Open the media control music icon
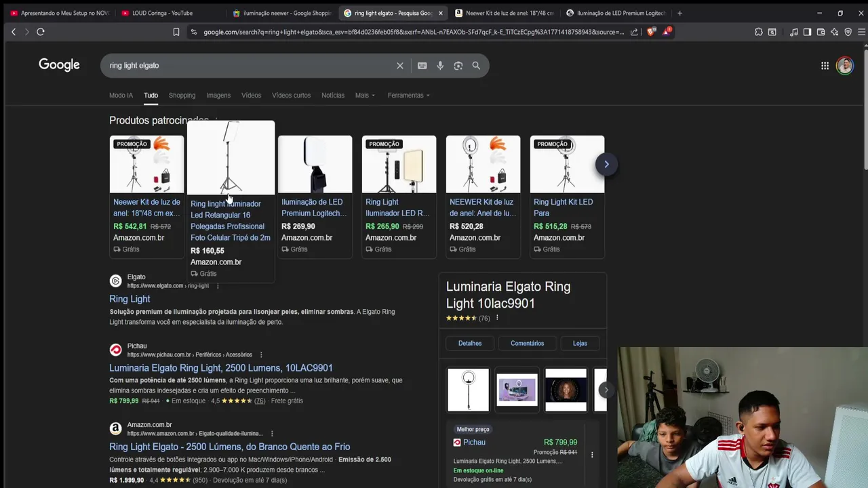Image resolution: width=868 pixels, height=488 pixels. [793, 32]
